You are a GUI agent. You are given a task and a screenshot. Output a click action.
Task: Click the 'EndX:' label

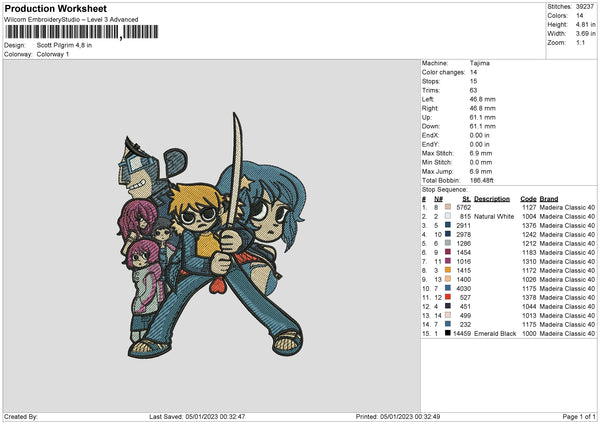click(430, 135)
